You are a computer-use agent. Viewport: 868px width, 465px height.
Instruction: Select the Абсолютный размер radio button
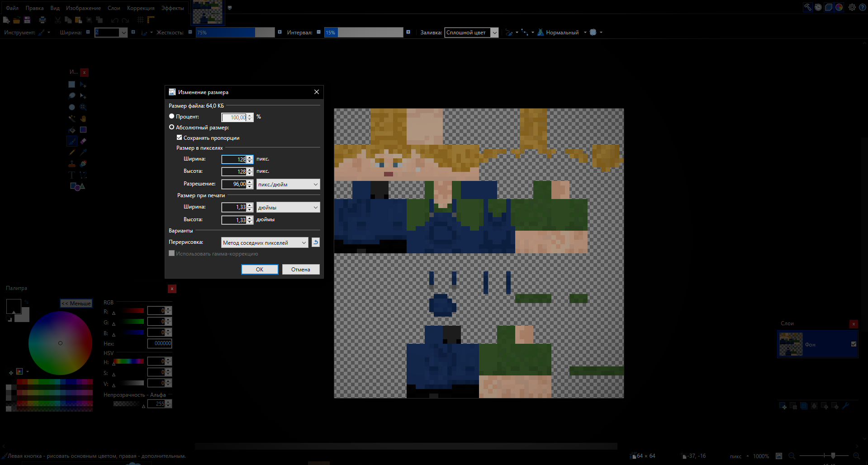tap(172, 127)
